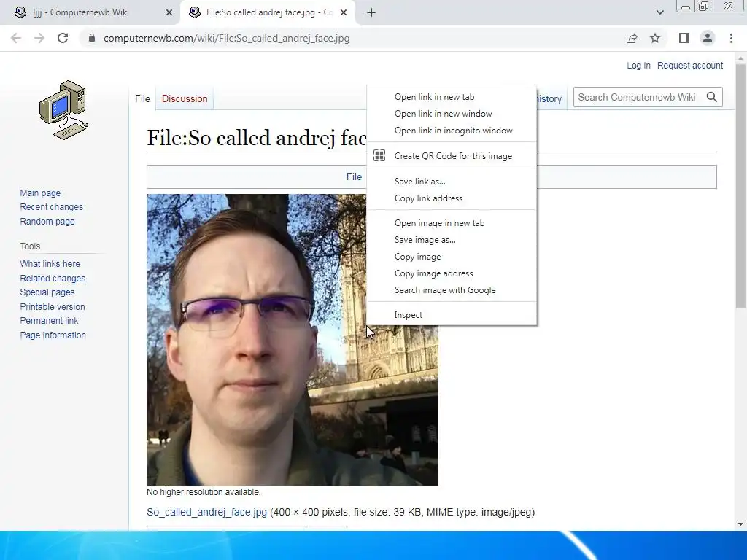
Task: Reload the current page
Action: (x=63, y=38)
